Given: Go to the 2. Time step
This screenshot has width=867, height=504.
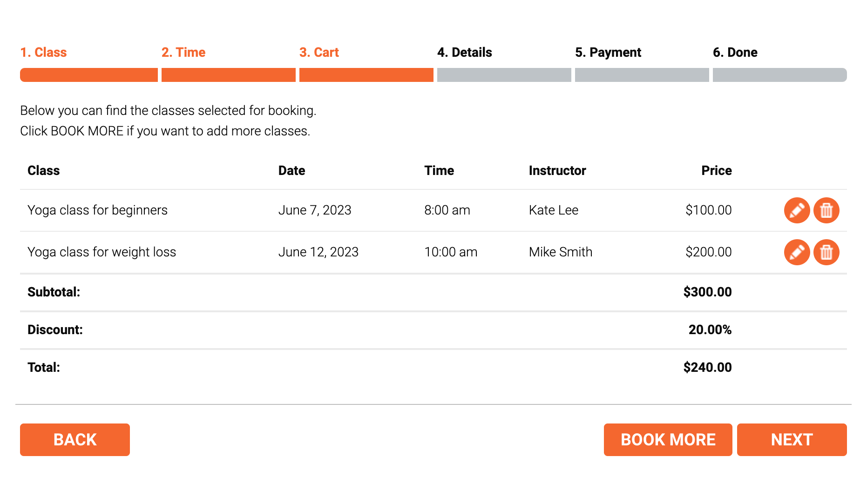Looking at the screenshot, I should pos(183,52).
